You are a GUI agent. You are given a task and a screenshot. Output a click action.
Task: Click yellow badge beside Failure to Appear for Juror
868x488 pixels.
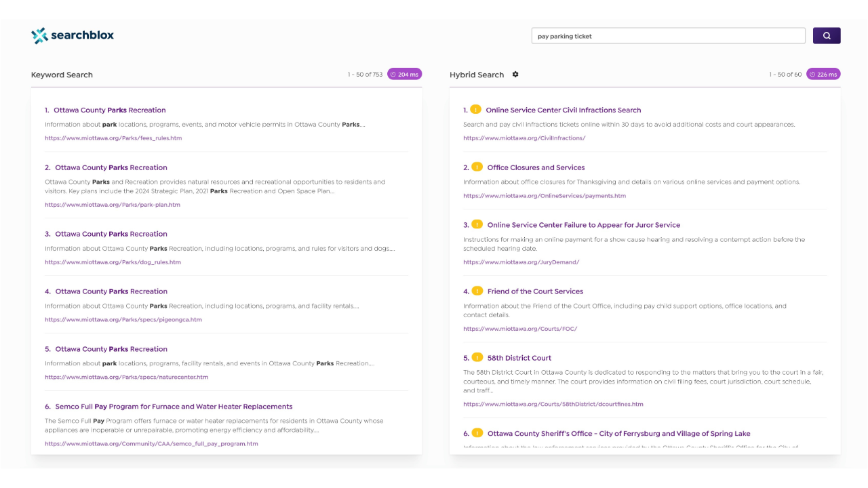477,224
